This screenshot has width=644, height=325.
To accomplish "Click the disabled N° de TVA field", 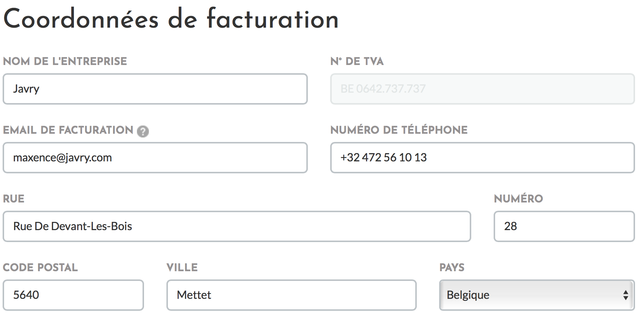I will coord(482,89).
